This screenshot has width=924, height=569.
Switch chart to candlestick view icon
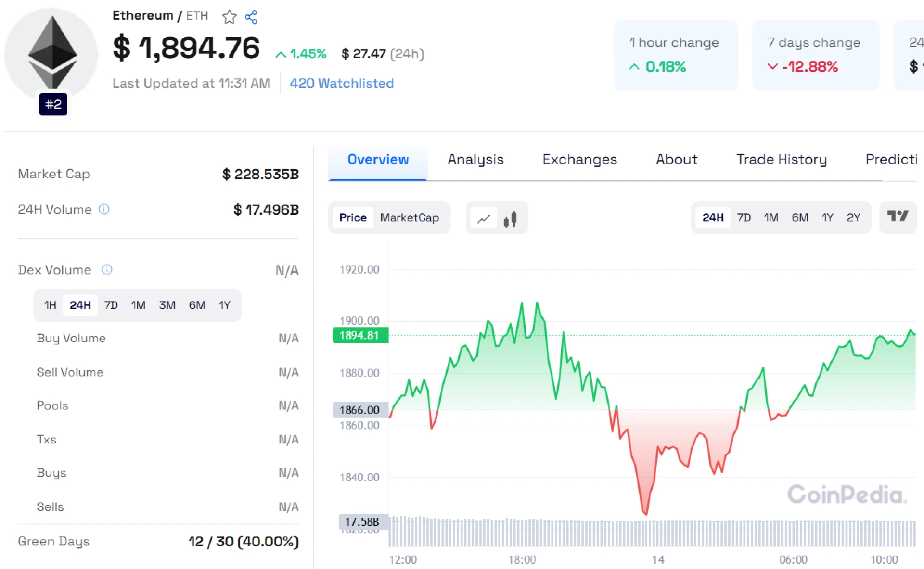pos(510,219)
